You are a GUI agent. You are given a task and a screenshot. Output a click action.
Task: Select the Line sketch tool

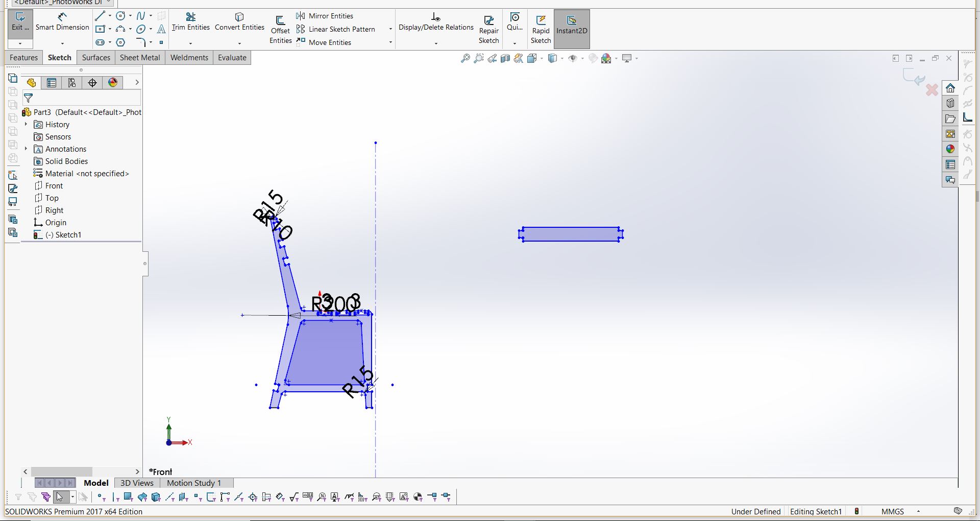(100, 16)
